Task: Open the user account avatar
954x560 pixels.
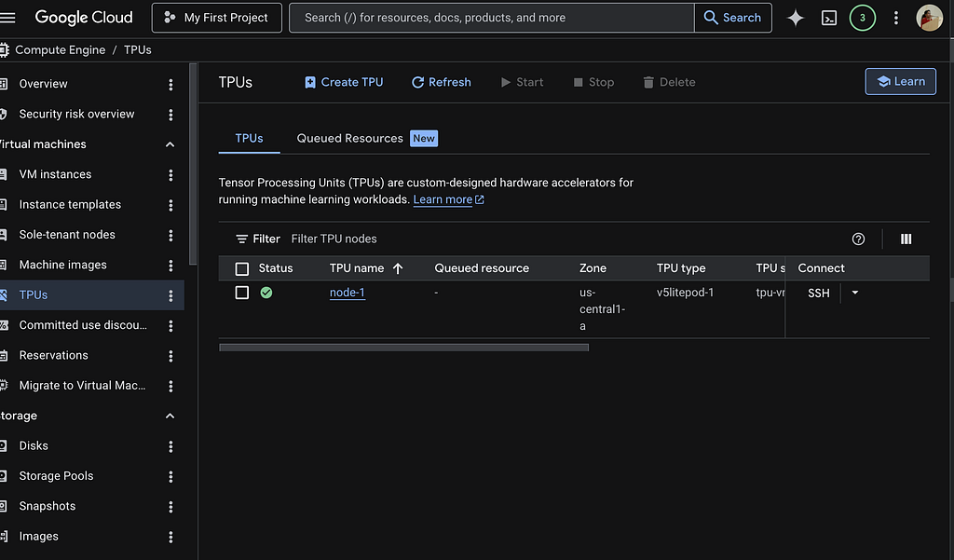Action: coord(929,18)
